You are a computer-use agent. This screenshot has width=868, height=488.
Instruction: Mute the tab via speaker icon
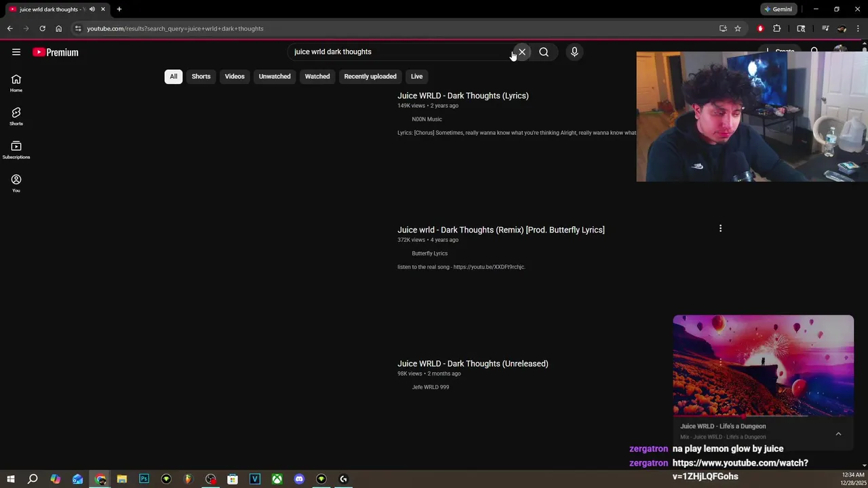pyautogui.click(x=92, y=9)
